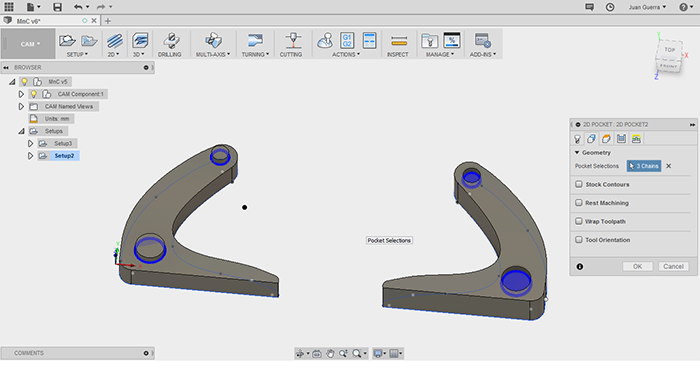Image resolution: width=700 pixels, height=373 pixels.
Task: Click the ViewCube TOP face
Action: click(669, 50)
